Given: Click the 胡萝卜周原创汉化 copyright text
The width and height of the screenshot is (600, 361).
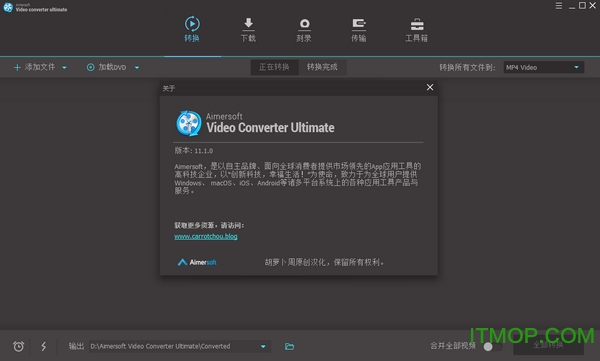Looking at the screenshot, I should (324, 262).
